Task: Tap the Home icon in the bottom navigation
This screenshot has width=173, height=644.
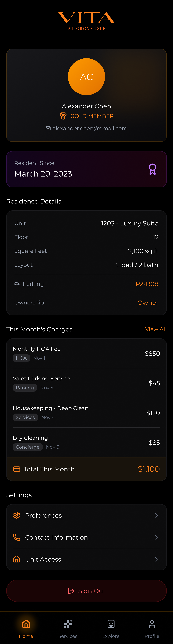Action: [26, 624]
